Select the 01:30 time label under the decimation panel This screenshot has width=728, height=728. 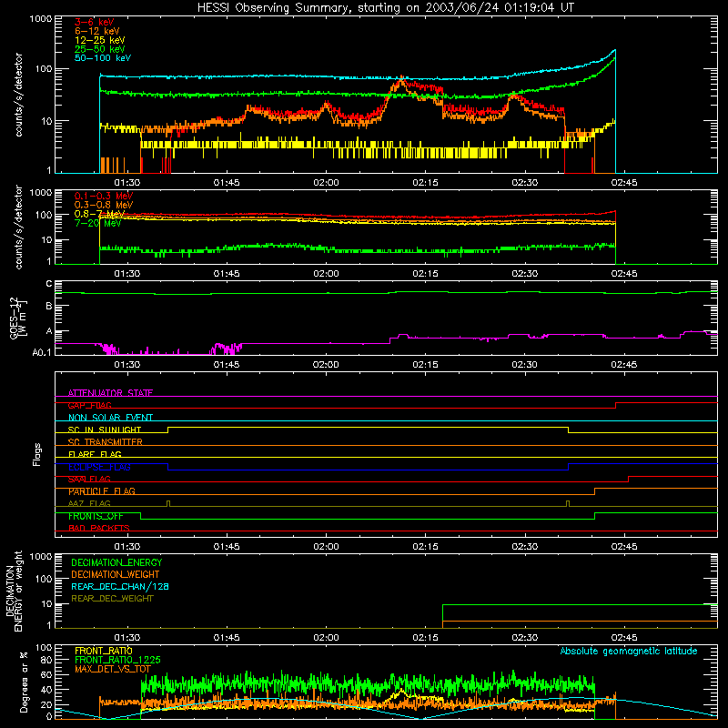tap(127, 638)
